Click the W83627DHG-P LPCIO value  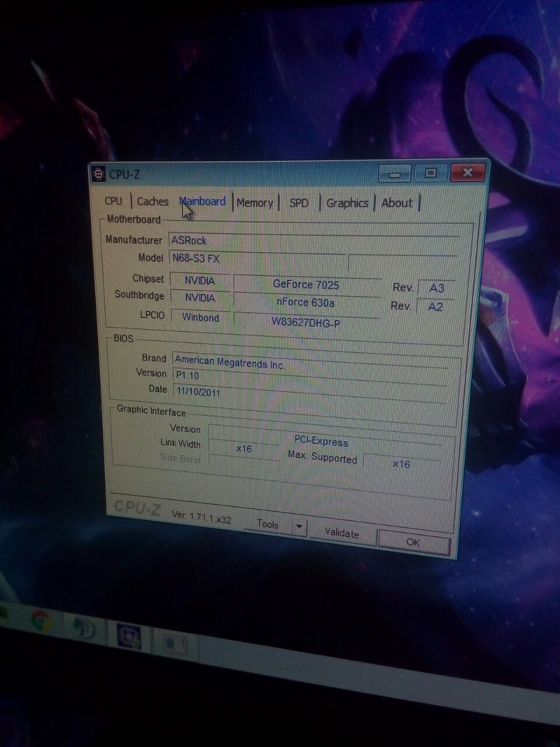[x=307, y=322]
